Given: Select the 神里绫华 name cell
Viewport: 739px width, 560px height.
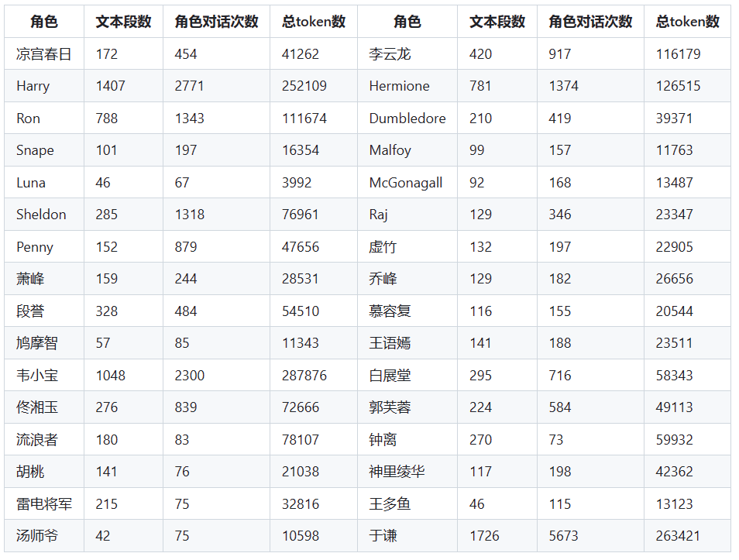Looking at the screenshot, I should (407, 472).
